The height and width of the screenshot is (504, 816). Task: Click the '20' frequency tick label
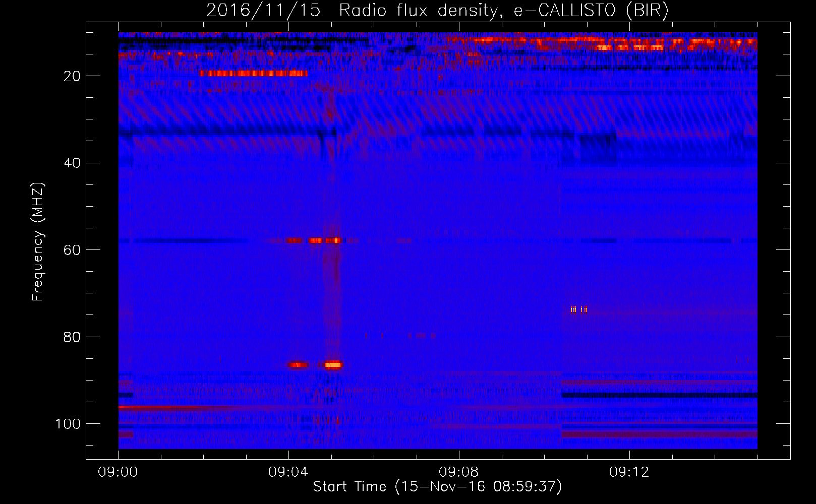point(73,76)
